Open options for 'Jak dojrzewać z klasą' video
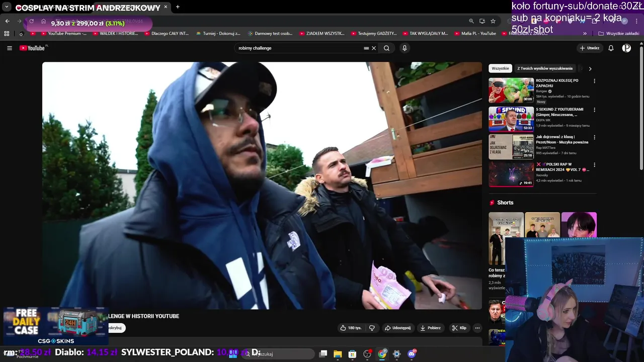The height and width of the screenshot is (362, 644). pos(594,137)
